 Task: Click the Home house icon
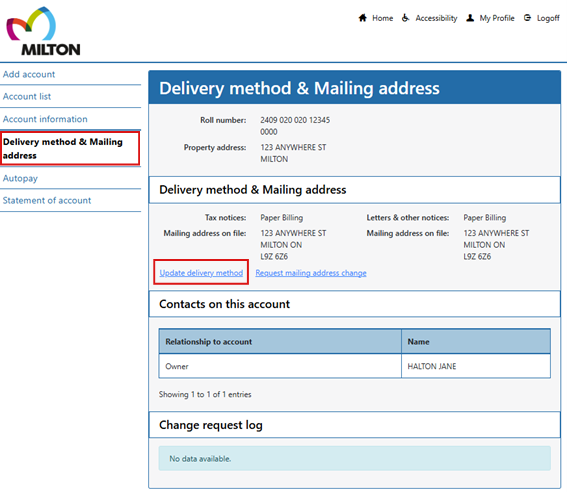pos(363,18)
